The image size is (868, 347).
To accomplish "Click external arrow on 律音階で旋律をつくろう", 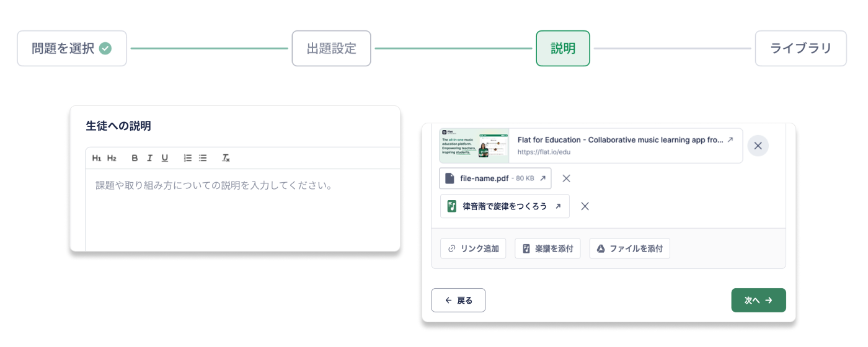I will click(x=557, y=206).
